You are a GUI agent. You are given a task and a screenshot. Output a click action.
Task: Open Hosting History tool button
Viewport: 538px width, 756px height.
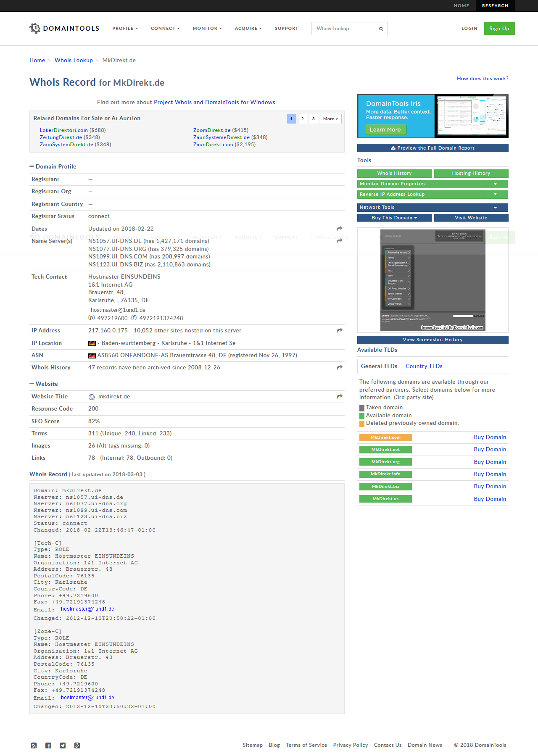471,174
